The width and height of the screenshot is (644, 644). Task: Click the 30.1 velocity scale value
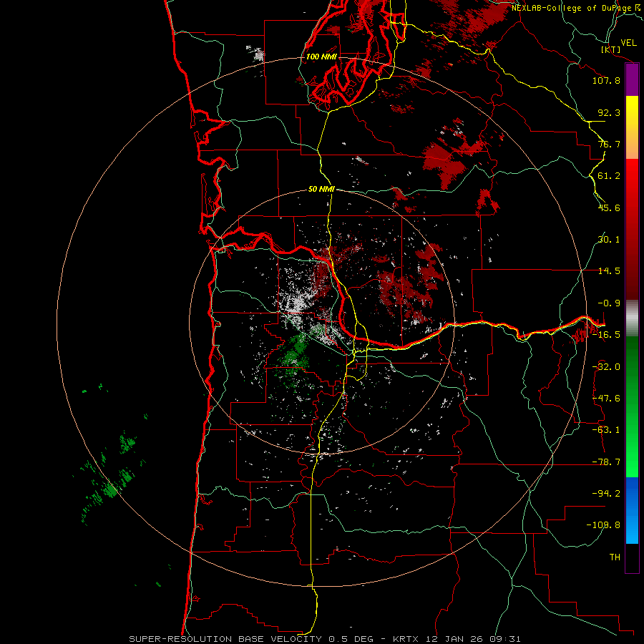click(x=609, y=240)
